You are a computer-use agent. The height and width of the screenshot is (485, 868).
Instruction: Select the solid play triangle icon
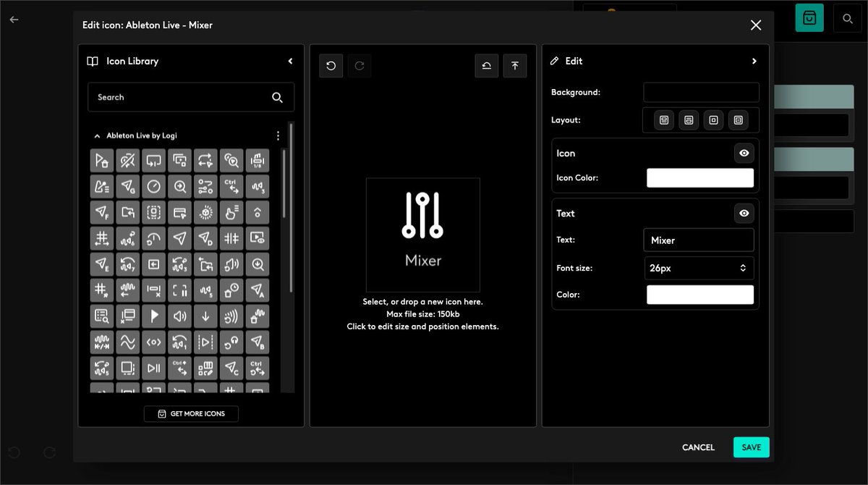point(153,316)
